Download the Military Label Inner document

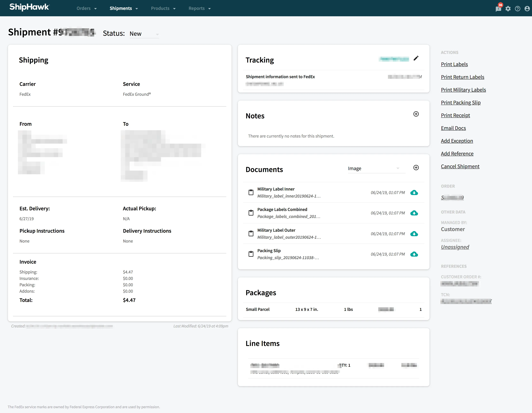point(414,193)
